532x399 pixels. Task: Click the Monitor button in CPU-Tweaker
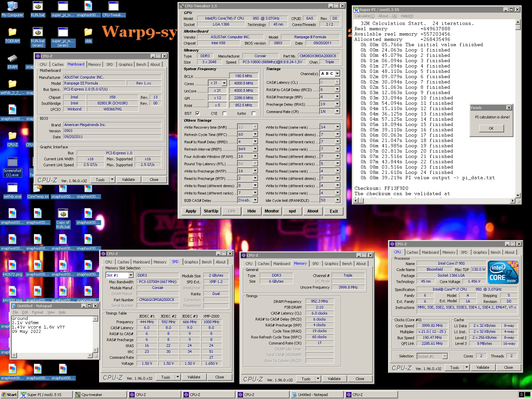click(272, 211)
